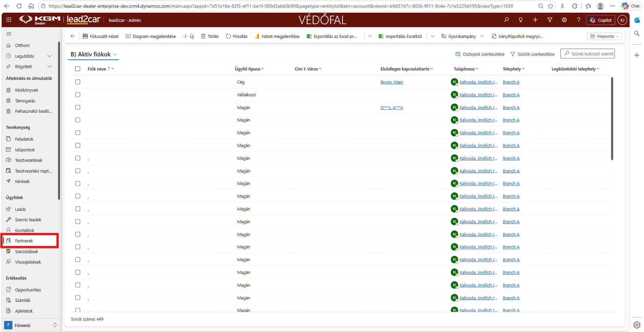Click the browser home icon
The height and width of the screenshot is (332, 644).
click(31, 6)
